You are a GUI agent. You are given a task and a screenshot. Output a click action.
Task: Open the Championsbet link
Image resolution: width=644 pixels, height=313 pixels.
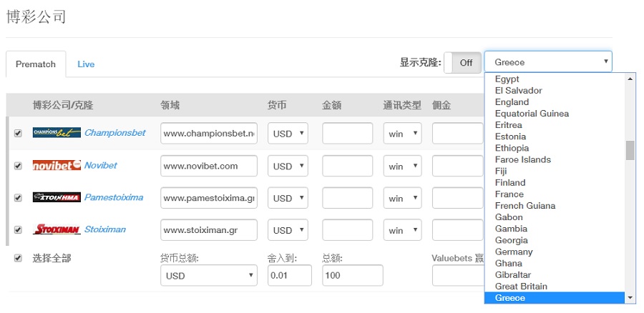click(x=115, y=133)
